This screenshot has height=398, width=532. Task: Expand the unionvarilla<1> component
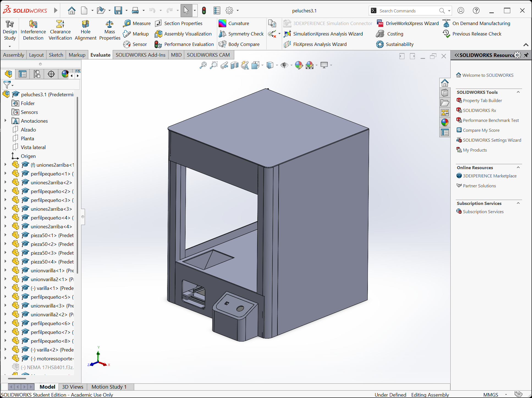click(5, 270)
